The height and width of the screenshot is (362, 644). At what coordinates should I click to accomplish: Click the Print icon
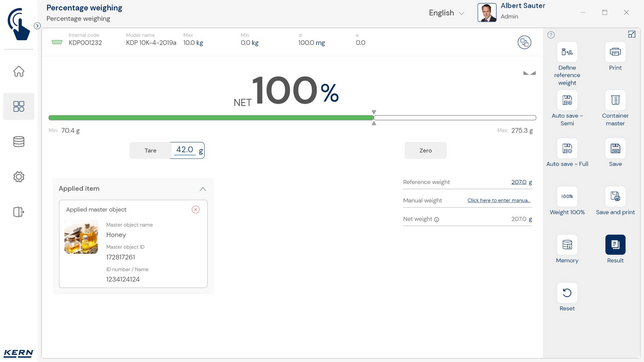pyautogui.click(x=615, y=52)
